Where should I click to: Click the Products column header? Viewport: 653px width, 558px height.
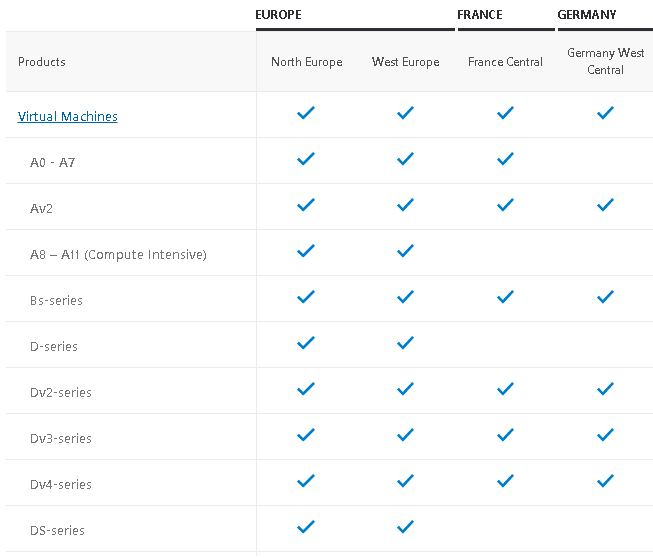click(42, 62)
